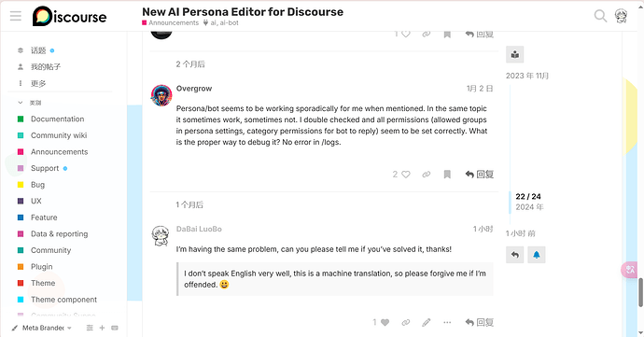Screen dimensions: 644x337
Task: Collapse the categories section chevron
Action: (21, 103)
